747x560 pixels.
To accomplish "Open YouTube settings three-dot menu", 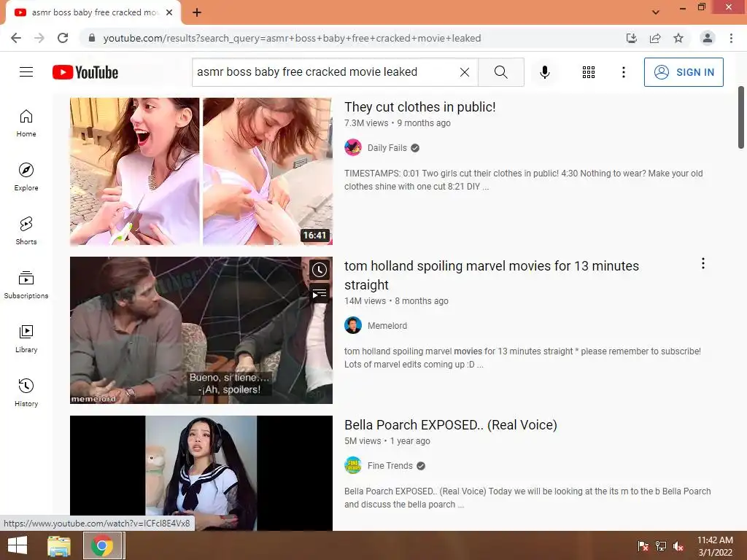I will pyautogui.click(x=623, y=72).
